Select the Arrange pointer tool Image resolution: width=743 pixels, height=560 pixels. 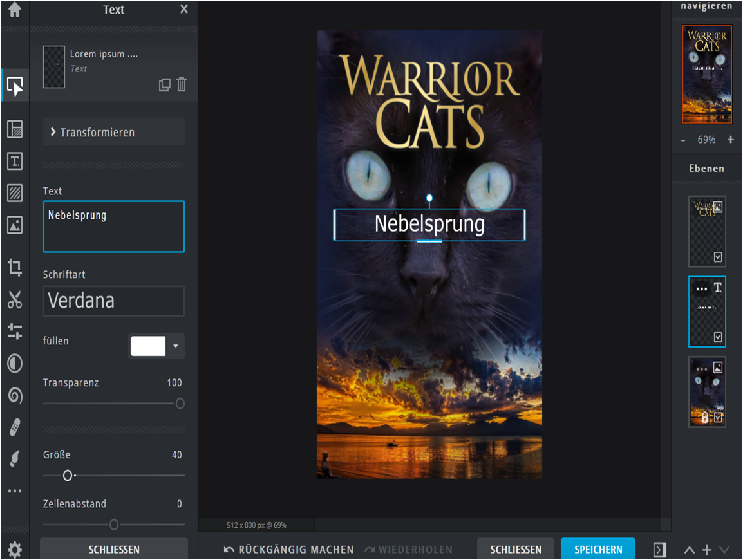(x=15, y=86)
